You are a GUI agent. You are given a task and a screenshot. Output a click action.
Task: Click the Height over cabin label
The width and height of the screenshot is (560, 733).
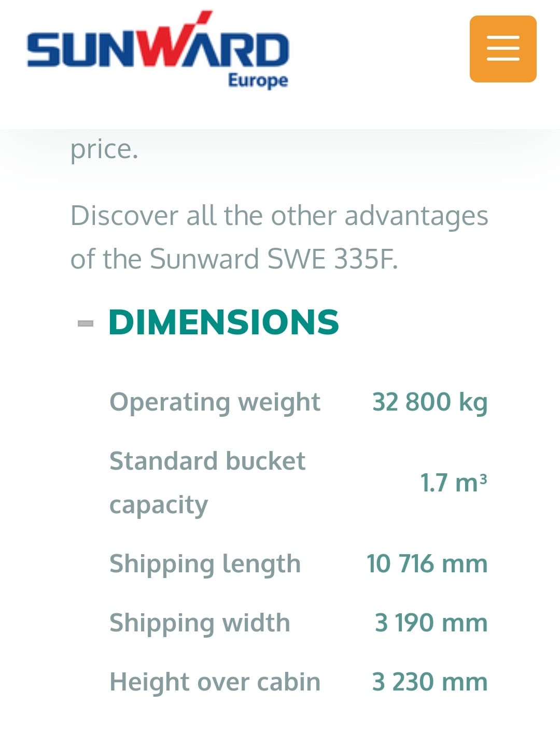coord(215,682)
